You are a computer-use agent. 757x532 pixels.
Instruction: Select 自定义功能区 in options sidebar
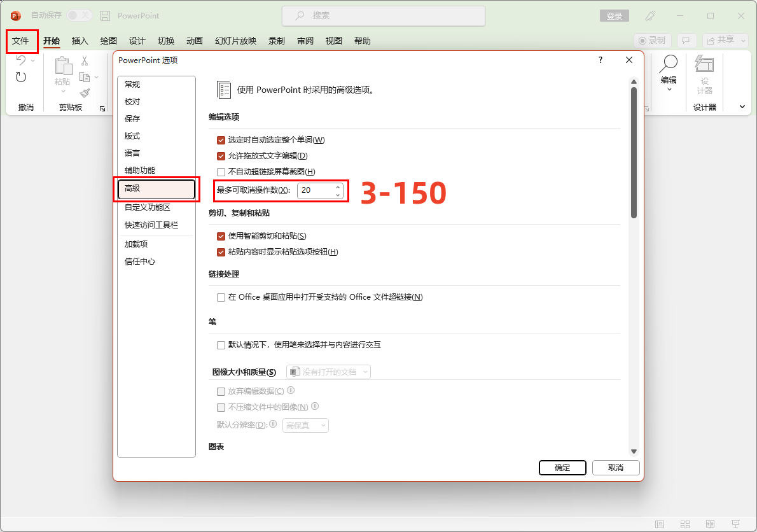pyautogui.click(x=156, y=207)
